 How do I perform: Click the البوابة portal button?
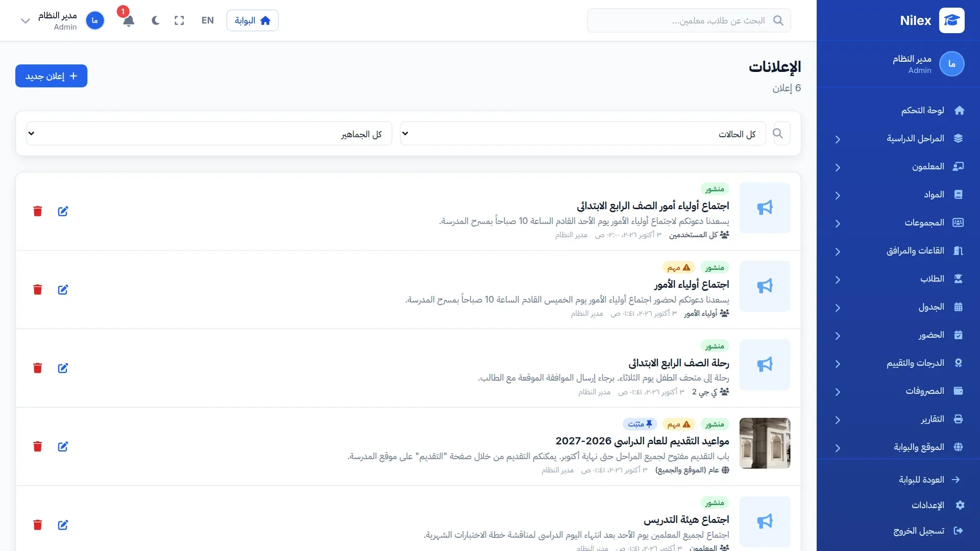click(253, 20)
